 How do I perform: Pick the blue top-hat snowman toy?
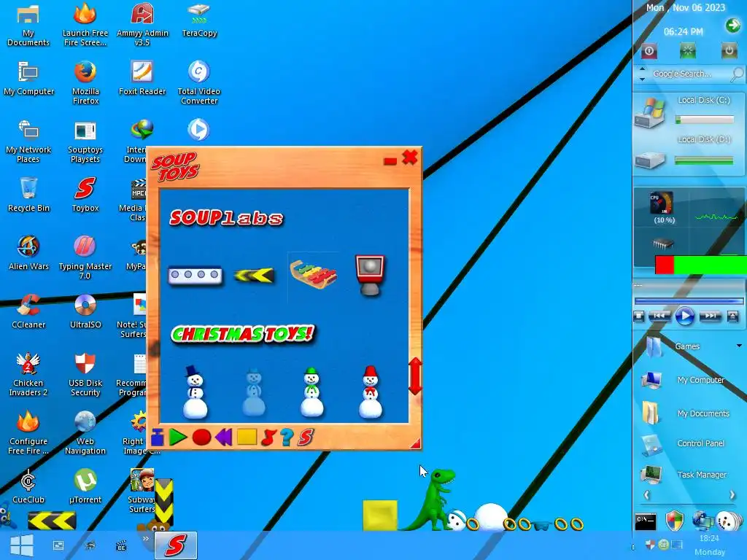coord(196,392)
